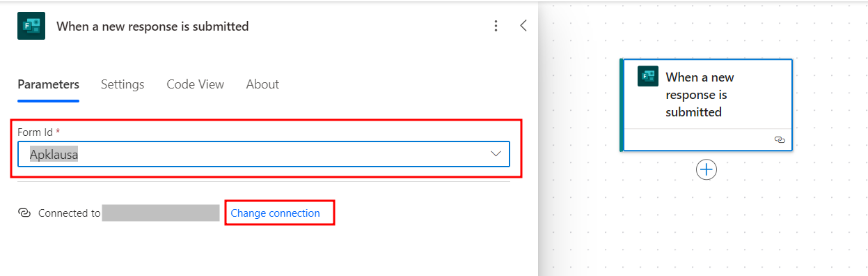
Task: Expand the Form Id dropdown arrow
Action: click(496, 154)
